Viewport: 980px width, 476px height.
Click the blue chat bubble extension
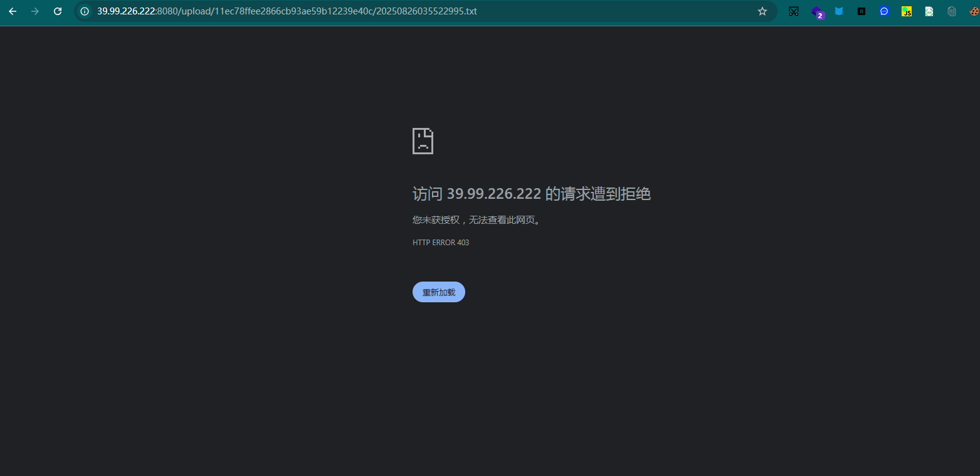(884, 11)
